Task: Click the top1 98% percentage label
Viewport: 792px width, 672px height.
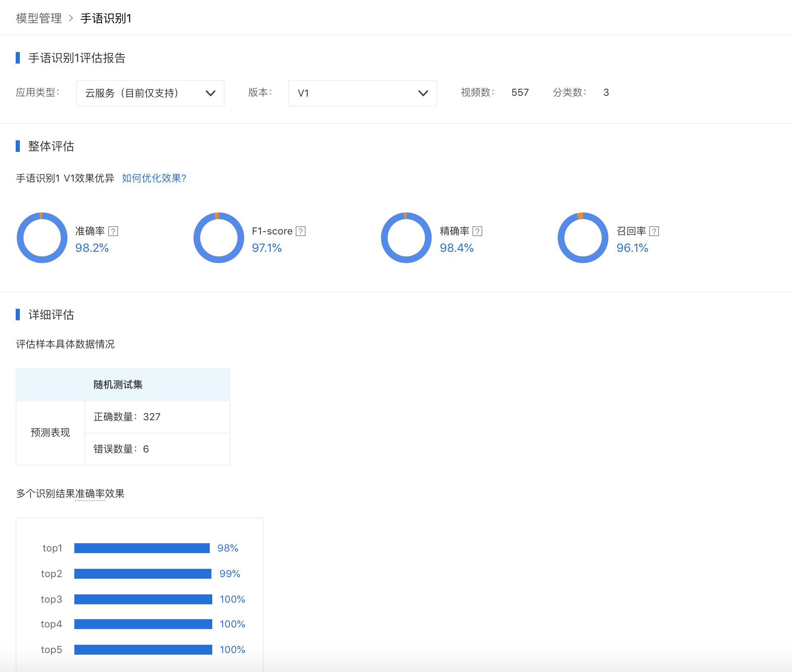Action: click(x=228, y=548)
